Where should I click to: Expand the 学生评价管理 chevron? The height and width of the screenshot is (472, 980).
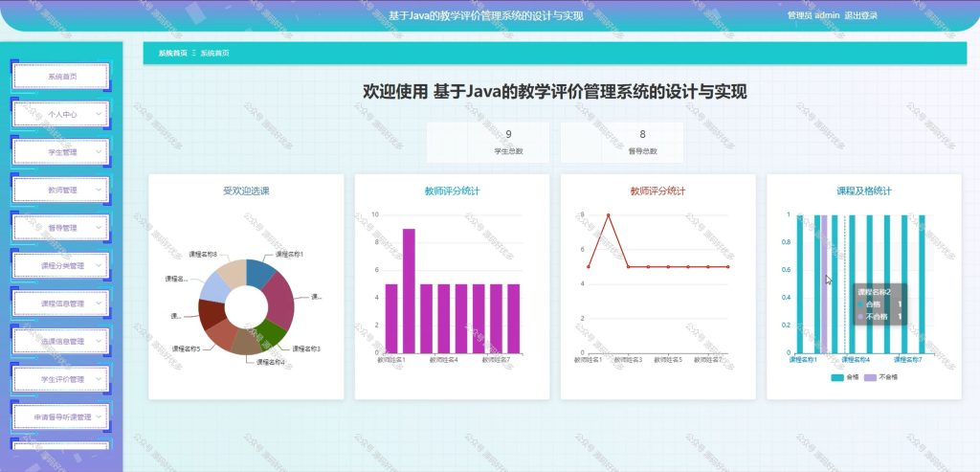coord(99,379)
